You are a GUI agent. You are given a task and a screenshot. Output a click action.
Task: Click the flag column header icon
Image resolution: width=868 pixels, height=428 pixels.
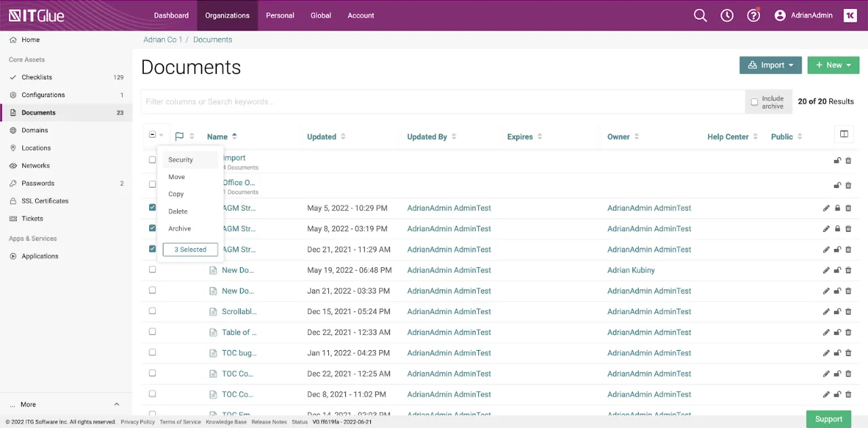(179, 136)
